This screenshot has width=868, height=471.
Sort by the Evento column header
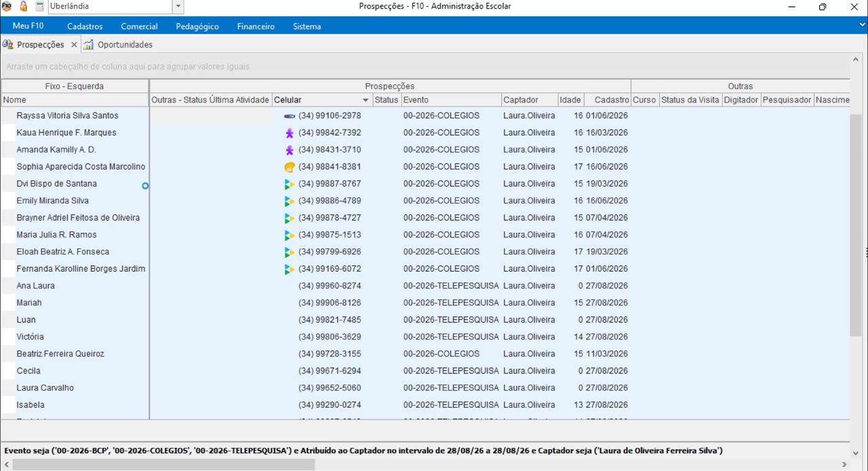[451, 100]
